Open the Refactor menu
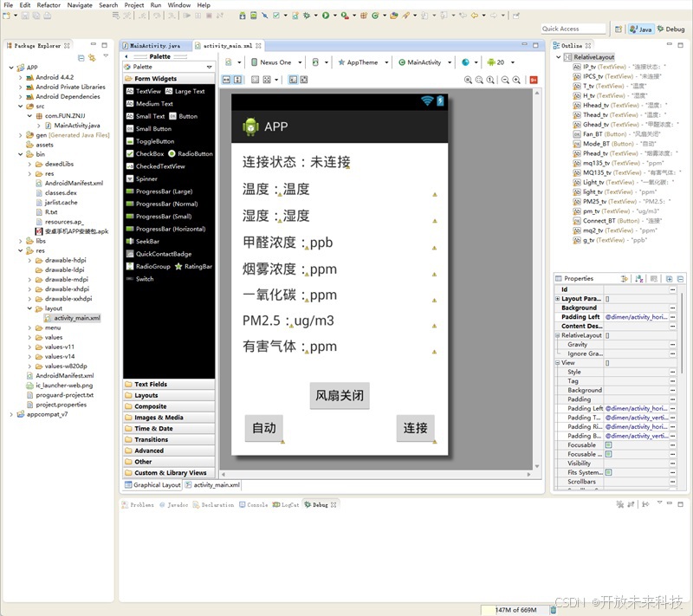693x616 pixels. click(x=49, y=5)
